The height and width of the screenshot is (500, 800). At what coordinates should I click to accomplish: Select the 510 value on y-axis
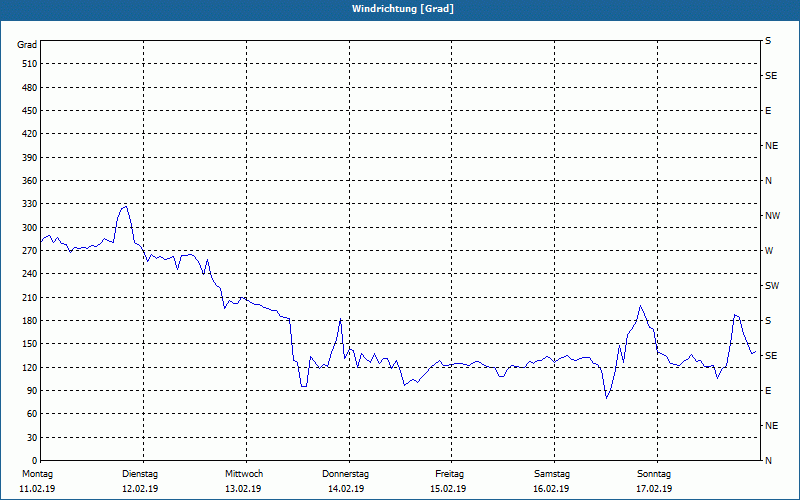[27, 64]
